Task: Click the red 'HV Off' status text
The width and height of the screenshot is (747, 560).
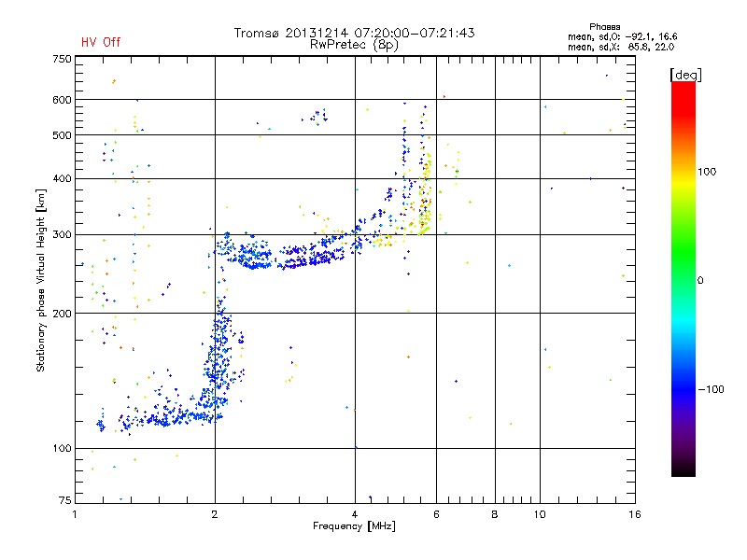Action: pyautogui.click(x=101, y=42)
